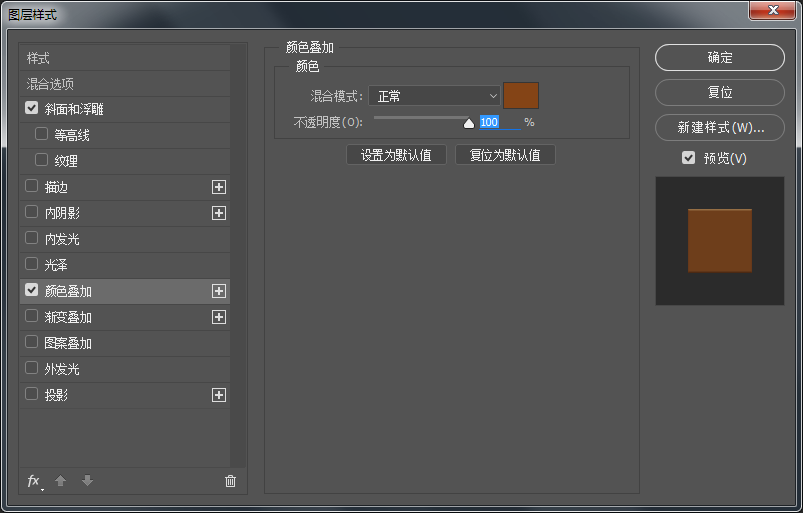Add another 描边 effect with plus icon
Image resolution: width=803 pixels, height=513 pixels.
[219, 187]
